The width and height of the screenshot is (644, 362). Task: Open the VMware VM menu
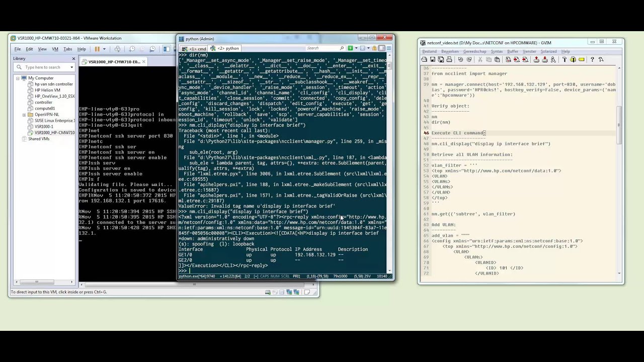pyautogui.click(x=55, y=49)
